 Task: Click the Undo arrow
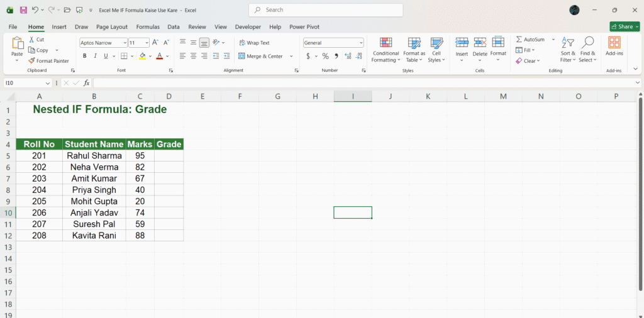(35, 10)
